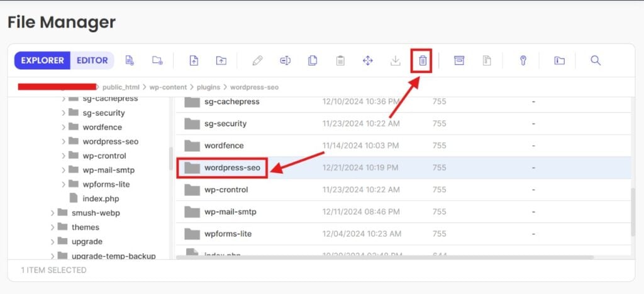Click the pencil Edit icon

(257, 60)
